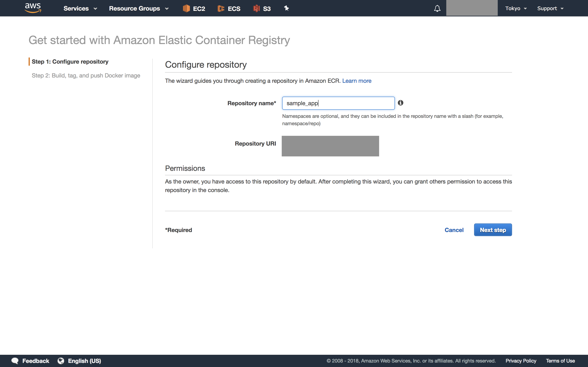Open the Learn more link

pyautogui.click(x=357, y=81)
